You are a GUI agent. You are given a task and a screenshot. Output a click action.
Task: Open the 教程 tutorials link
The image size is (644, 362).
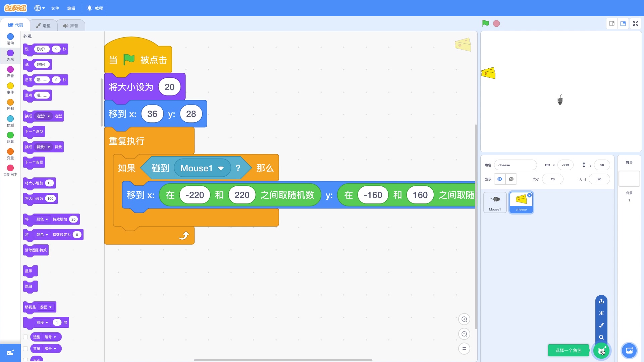click(95, 8)
